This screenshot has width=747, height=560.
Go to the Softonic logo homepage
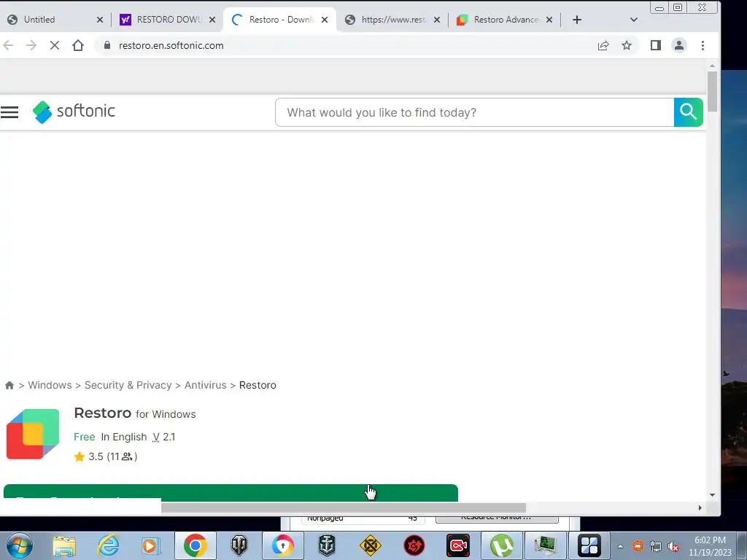coord(74,112)
